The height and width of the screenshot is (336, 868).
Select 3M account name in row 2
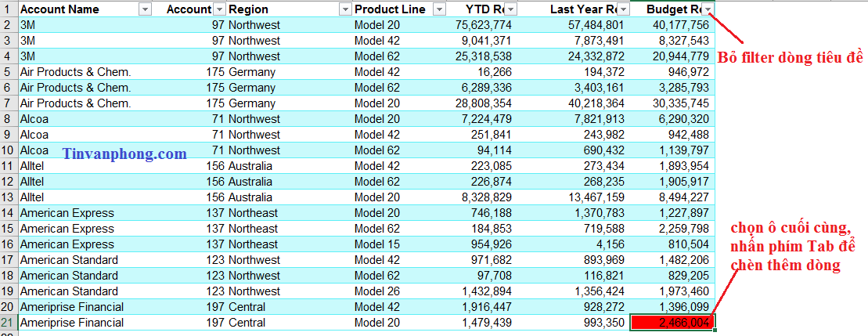click(x=85, y=25)
